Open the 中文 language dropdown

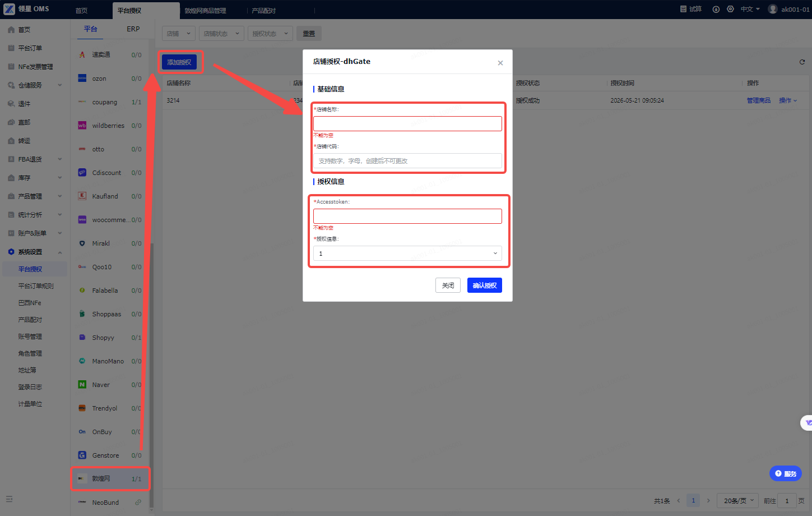pyautogui.click(x=750, y=9)
